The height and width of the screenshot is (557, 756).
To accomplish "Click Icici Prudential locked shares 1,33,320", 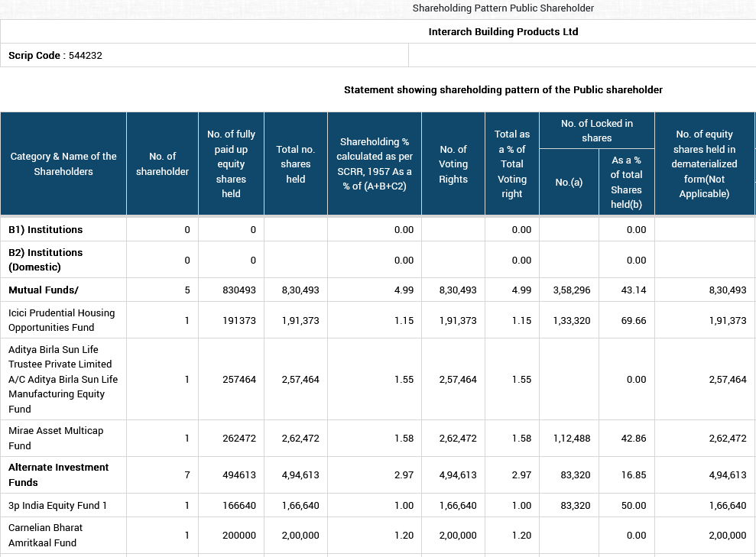I will 571,320.
